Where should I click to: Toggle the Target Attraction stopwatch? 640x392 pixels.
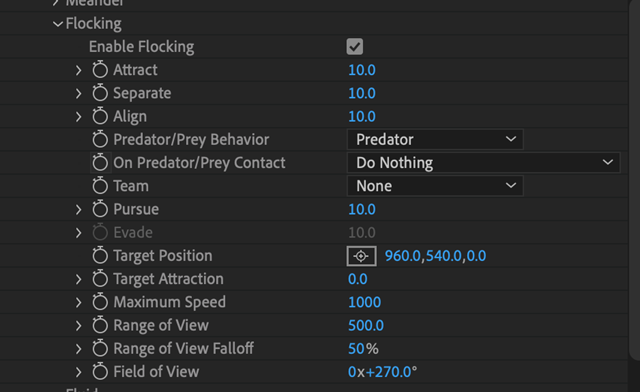click(100, 278)
